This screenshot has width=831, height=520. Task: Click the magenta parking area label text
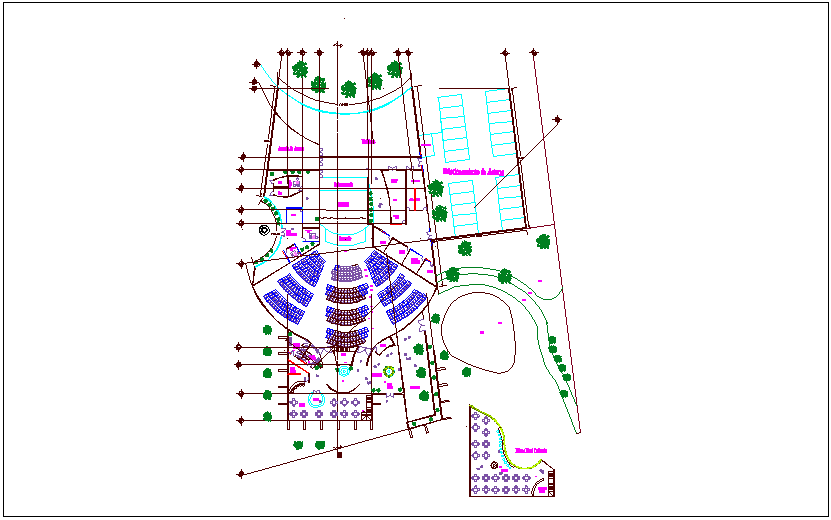tap(472, 172)
